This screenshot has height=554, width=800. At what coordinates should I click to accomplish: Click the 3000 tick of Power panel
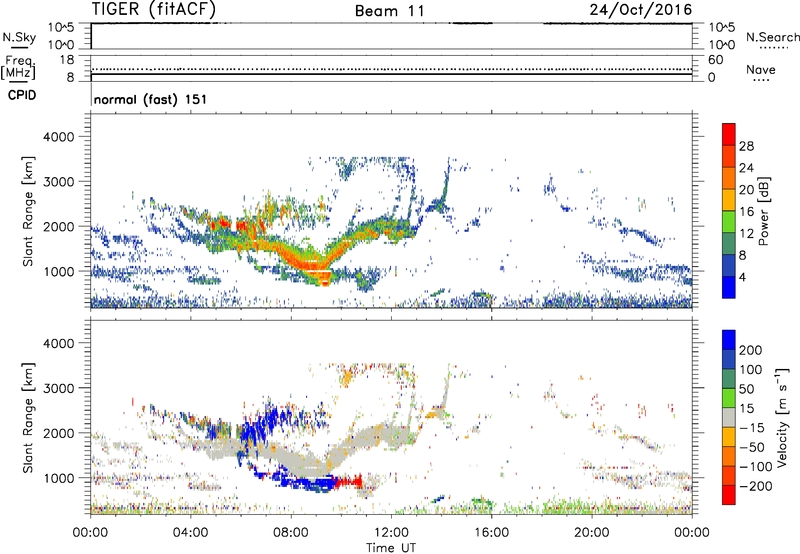click(59, 182)
